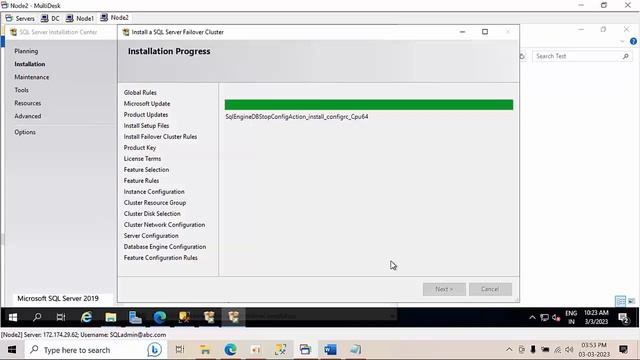Expand hidden tray icons on remote taskbar
This screenshot has height=360, width=640.
(532, 318)
